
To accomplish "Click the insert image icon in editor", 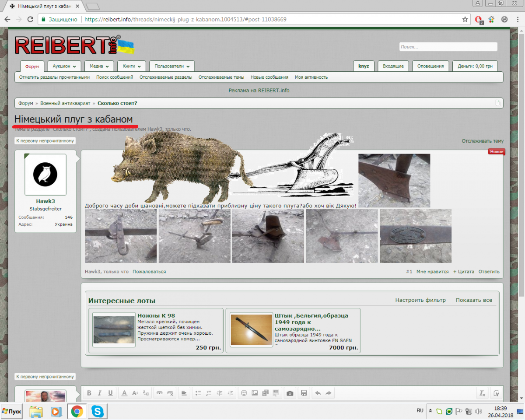I will coord(255,393).
